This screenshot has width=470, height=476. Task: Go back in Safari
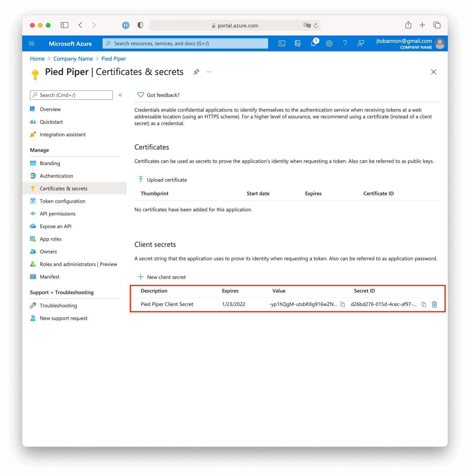tap(80, 25)
